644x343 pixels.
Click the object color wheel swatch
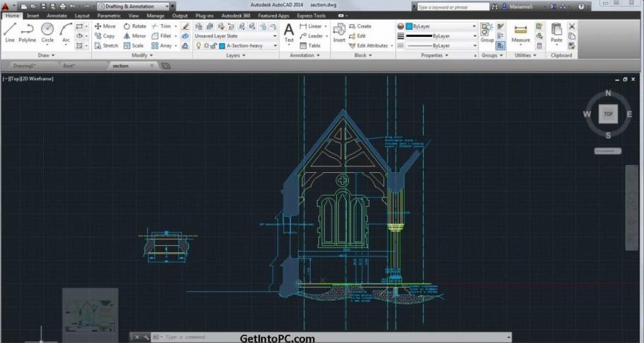[x=401, y=26]
